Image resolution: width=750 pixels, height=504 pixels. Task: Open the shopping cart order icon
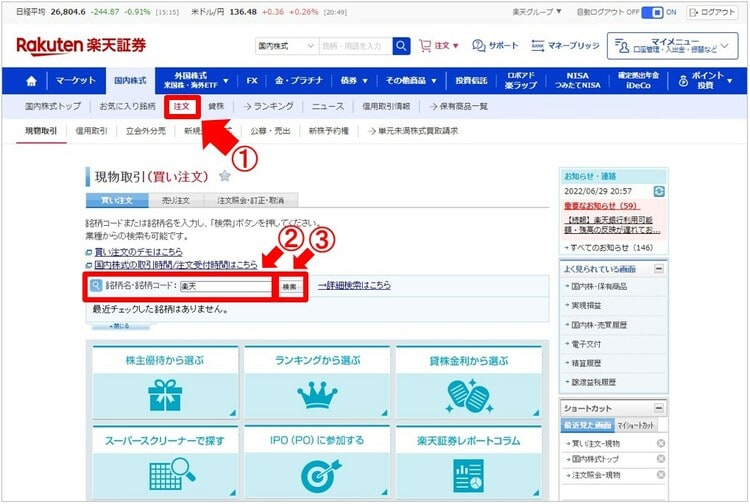(x=425, y=45)
